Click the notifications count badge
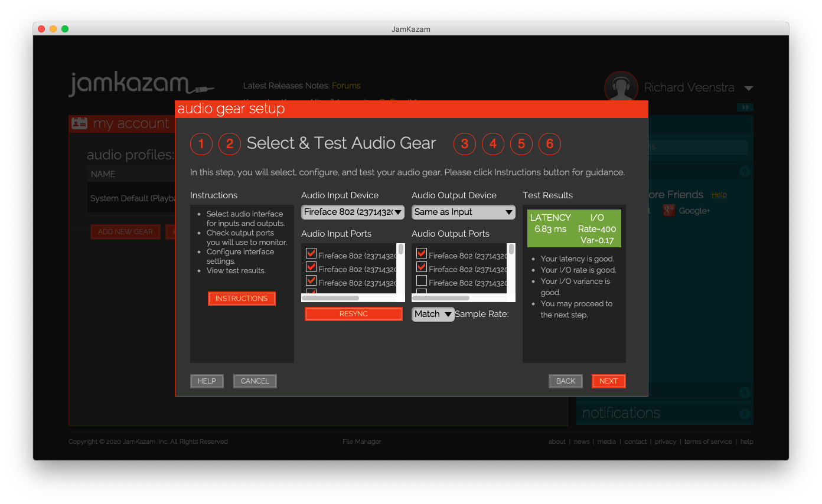This screenshot has width=822, height=504. point(744,414)
